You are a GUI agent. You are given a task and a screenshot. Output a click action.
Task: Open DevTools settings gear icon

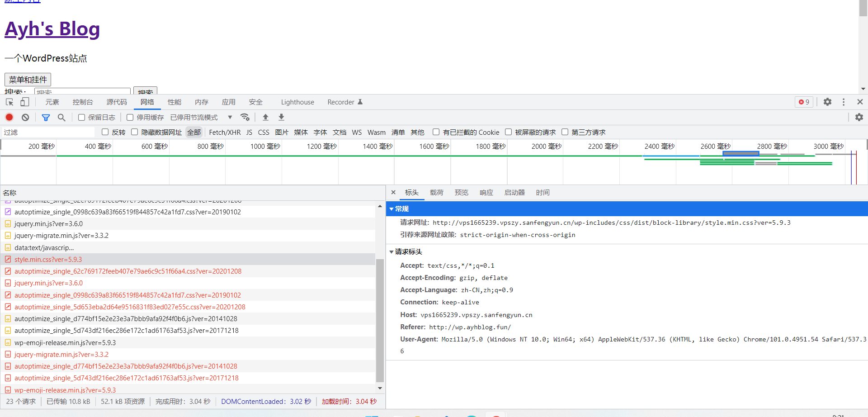pyautogui.click(x=827, y=102)
